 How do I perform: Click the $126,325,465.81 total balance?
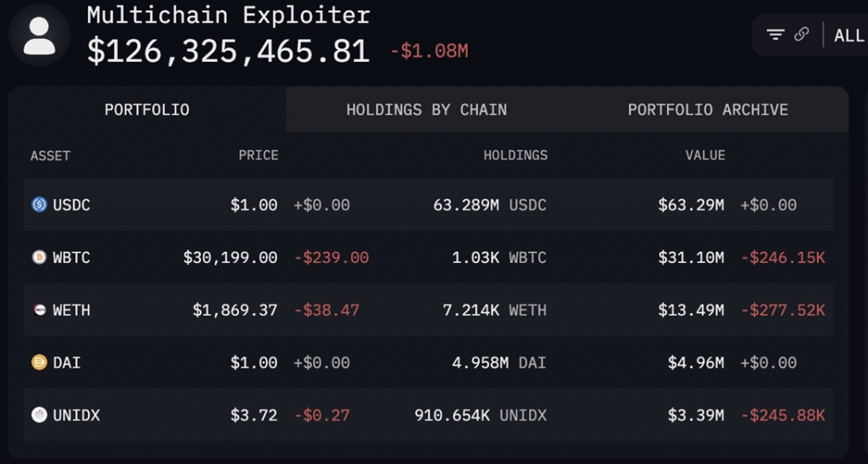click(x=228, y=51)
